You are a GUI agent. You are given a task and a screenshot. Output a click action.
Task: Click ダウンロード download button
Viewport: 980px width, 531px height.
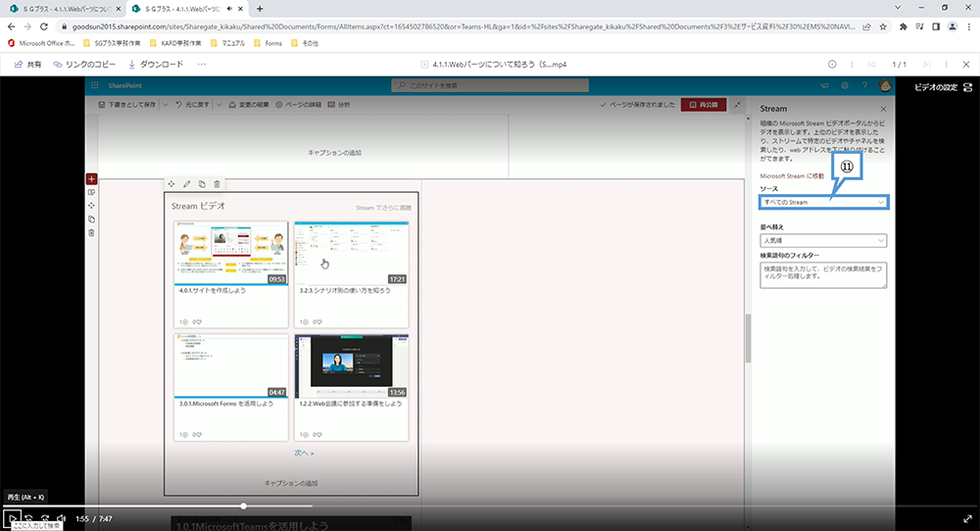click(x=156, y=65)
